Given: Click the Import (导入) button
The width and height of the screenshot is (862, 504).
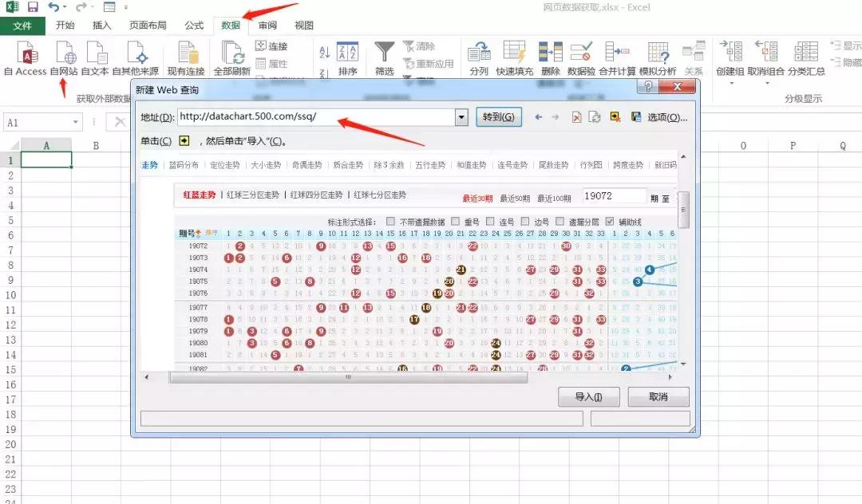Looking at the screenshot, I should point(589,397).
